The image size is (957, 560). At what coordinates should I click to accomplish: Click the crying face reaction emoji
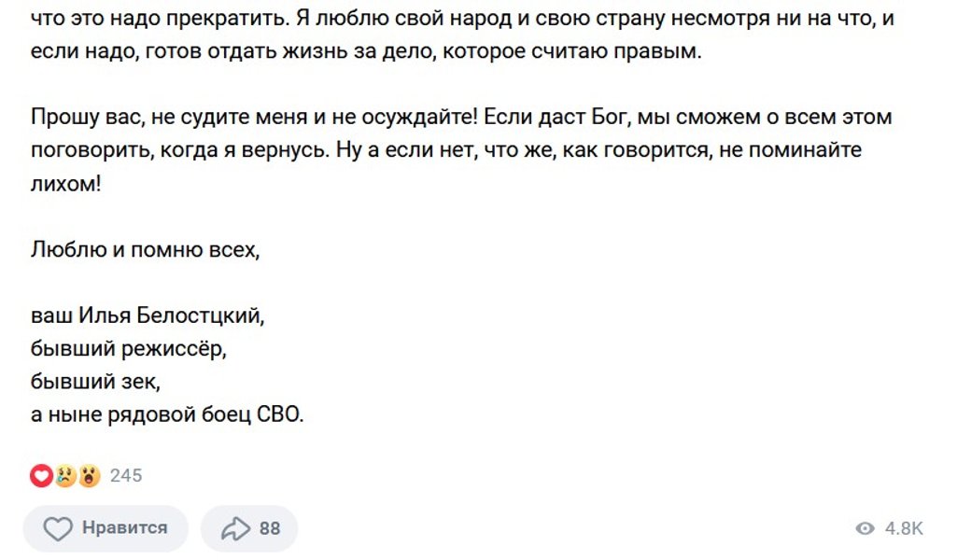64,476
